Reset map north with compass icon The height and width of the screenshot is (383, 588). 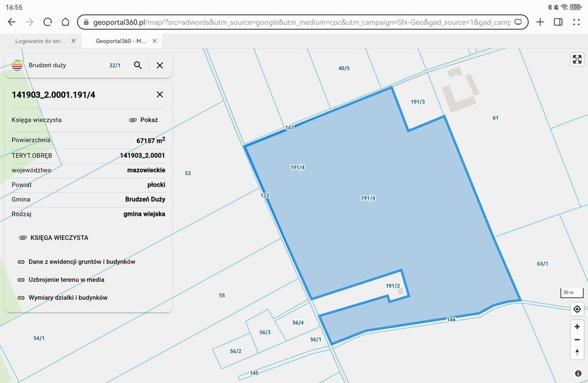[577, 352]
